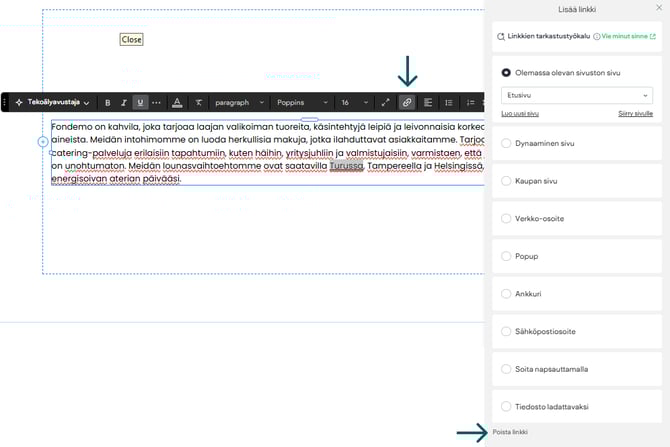Click the clear formatting icon
670x447 pixels.
198,103
